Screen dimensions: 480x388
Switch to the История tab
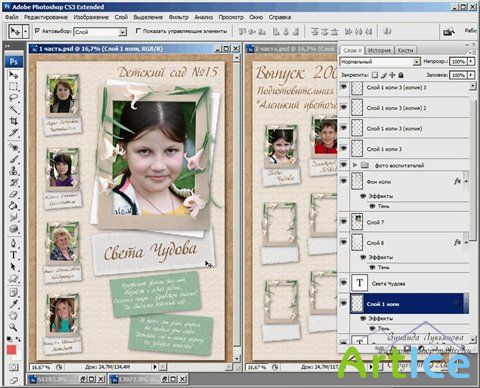click(379, 50)
